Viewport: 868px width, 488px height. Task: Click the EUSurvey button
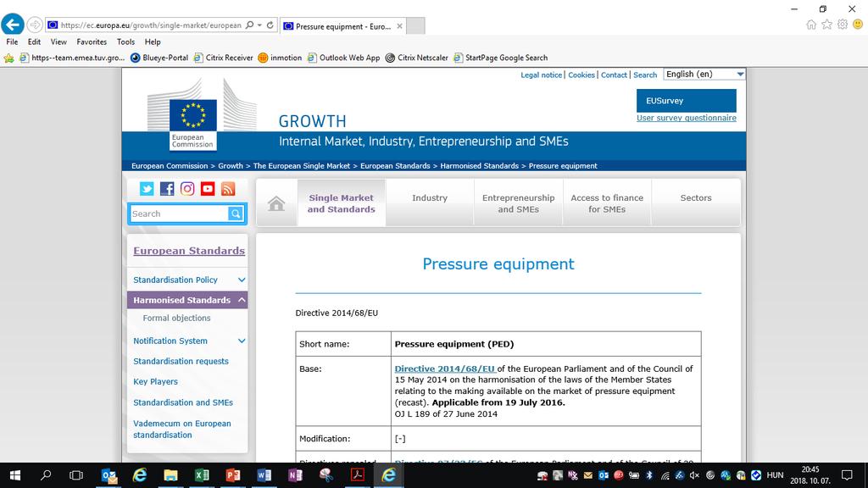(x=687, y=101)
